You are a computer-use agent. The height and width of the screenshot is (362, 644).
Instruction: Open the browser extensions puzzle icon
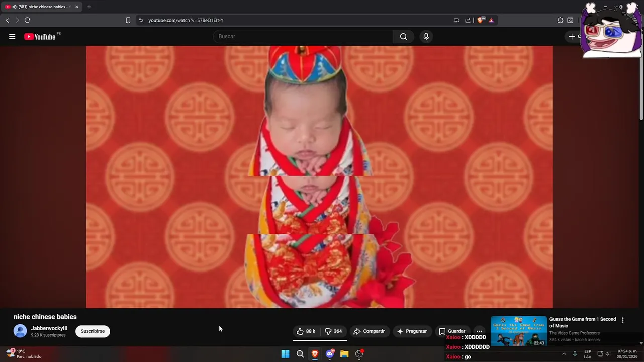point(560,20)
